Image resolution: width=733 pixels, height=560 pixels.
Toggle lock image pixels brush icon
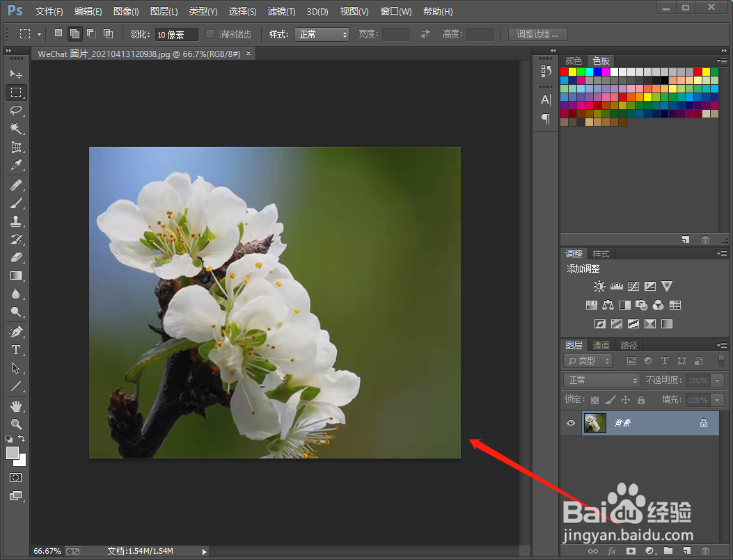point(610,400)
